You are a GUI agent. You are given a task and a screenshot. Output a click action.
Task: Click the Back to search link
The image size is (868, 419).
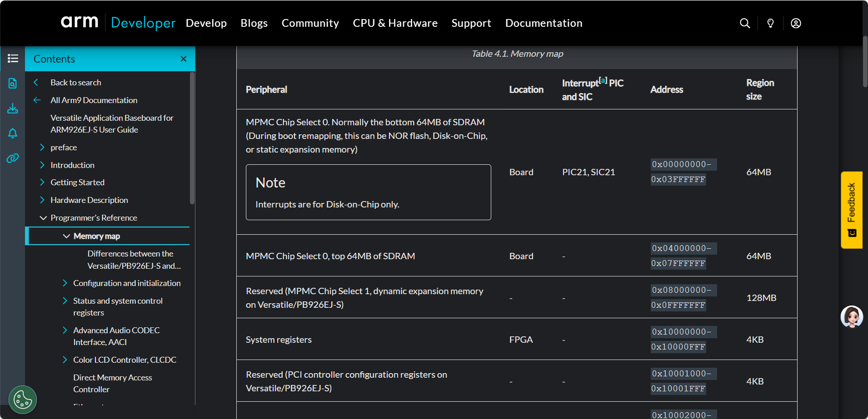(x=76, y=82)
